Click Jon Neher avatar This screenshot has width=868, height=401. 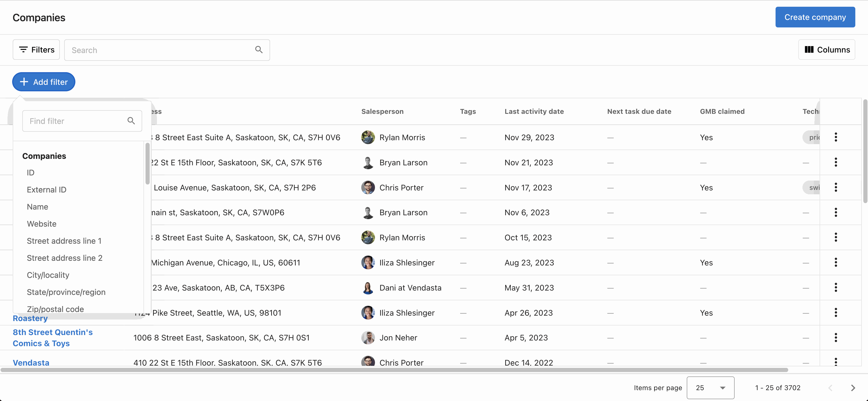(x=368, y=338)
